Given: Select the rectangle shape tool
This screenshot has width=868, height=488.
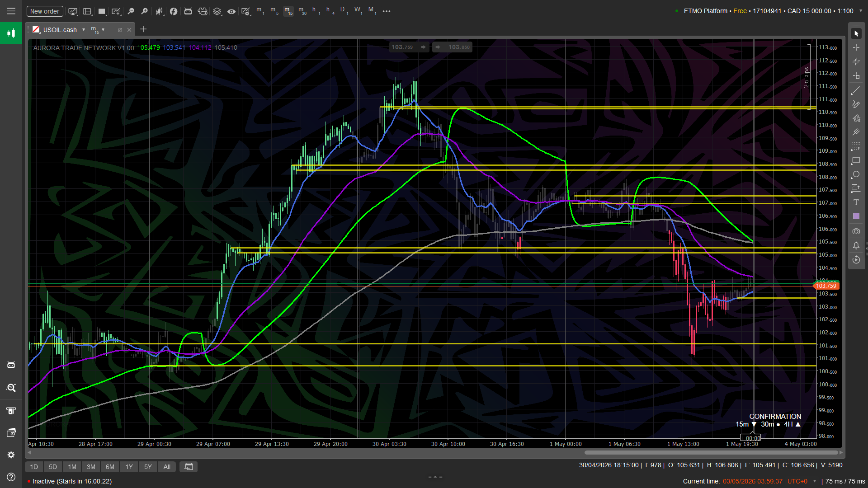Looking at the screenshot, I should coord(856,160).
